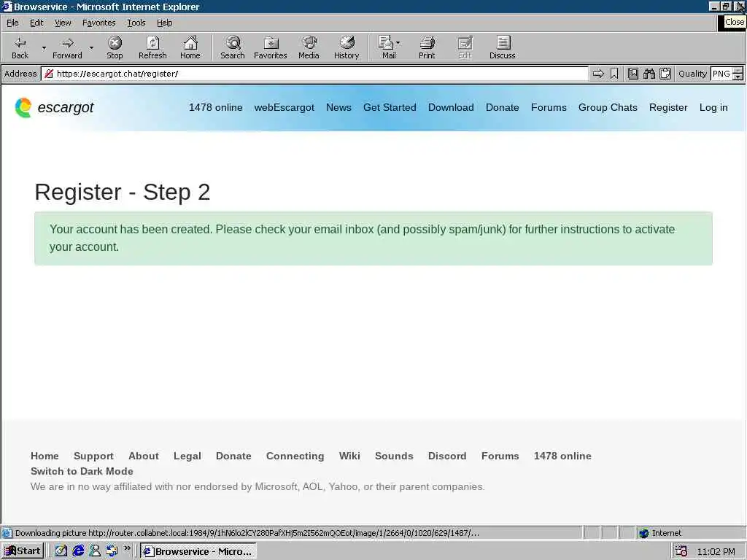Viewport: 747px width, 560px height.
Task: Open the Windows Start menu
Action: [23, 551]
